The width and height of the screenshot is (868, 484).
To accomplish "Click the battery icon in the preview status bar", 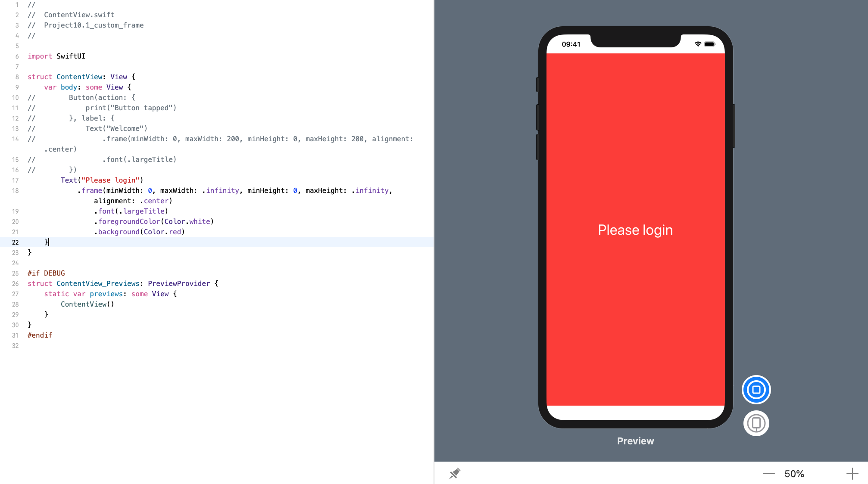I will [710, 44].
